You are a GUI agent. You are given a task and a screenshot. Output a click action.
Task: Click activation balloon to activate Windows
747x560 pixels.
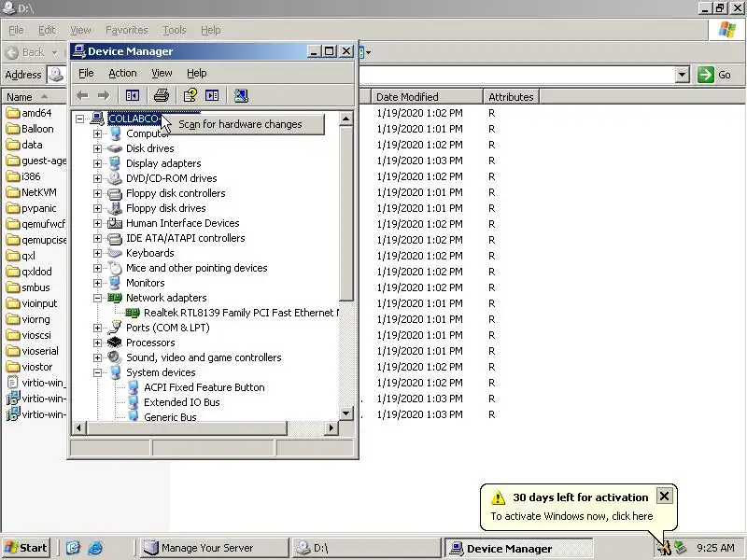(x=571, y=516)
